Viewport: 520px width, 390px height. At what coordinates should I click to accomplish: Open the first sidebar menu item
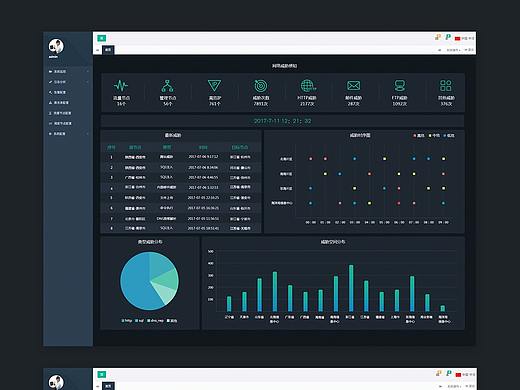[x=68, y=72]
